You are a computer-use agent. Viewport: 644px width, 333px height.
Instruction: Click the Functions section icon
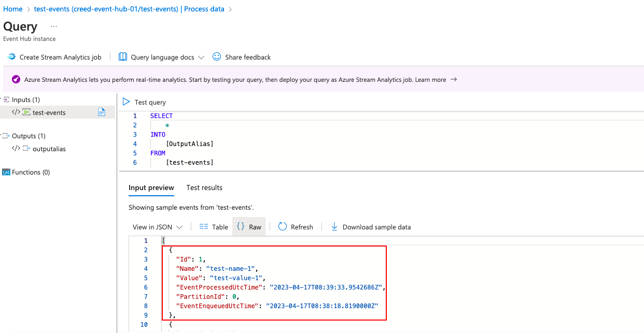(5, 172)
